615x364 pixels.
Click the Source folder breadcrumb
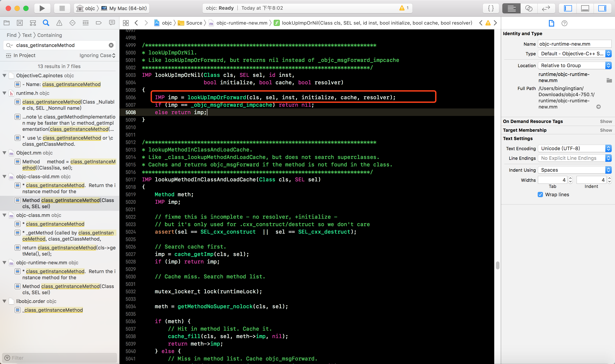tap(194, 23)
